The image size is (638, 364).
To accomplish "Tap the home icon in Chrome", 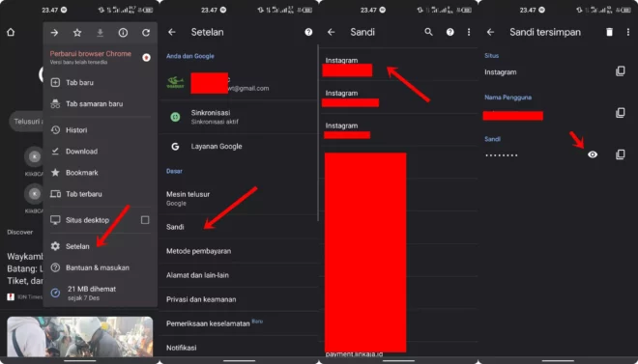I will [11, 33].
